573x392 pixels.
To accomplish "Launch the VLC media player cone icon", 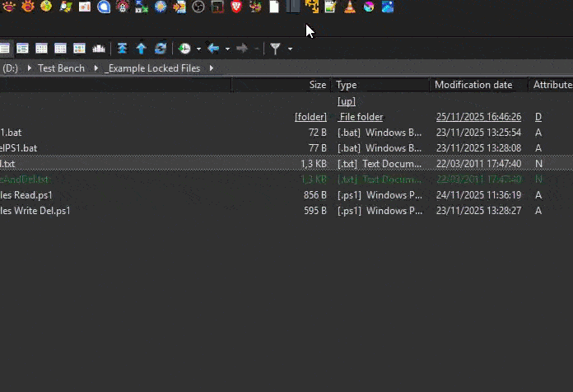I will 349,7.
